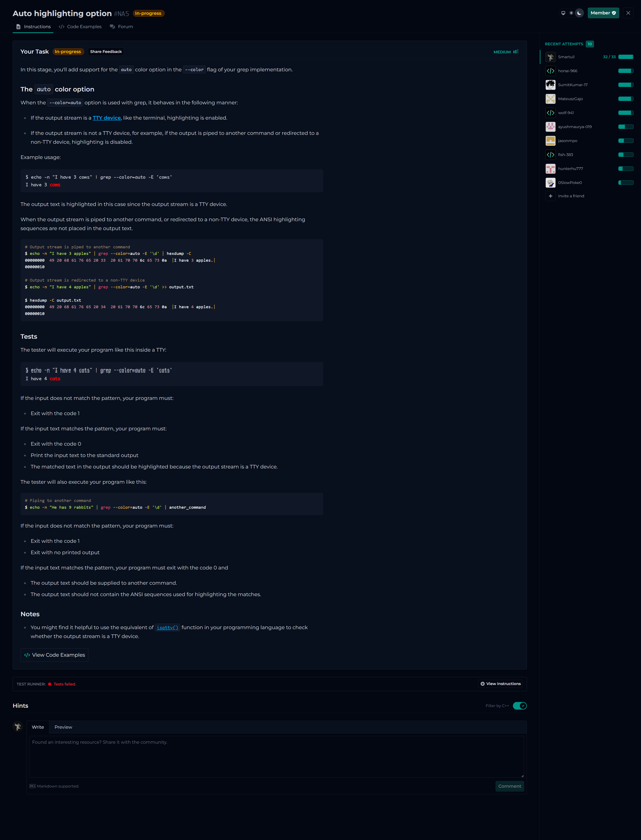This screenshot has width=641, height=840.
Task: Click the hints comment text area
Action: [276, 756]
